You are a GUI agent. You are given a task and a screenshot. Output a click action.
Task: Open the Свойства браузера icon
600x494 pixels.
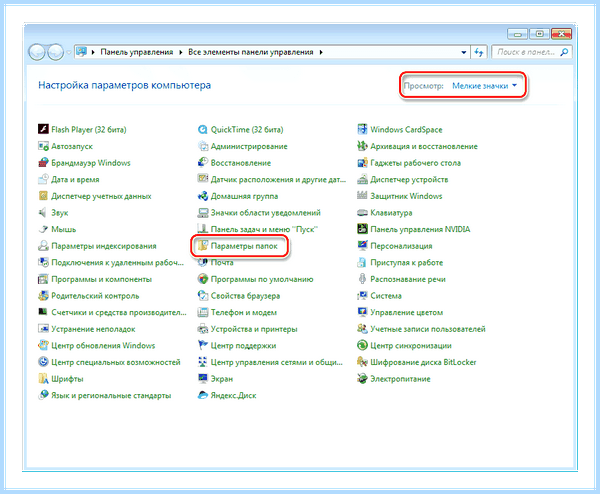[x=202, y=295]
